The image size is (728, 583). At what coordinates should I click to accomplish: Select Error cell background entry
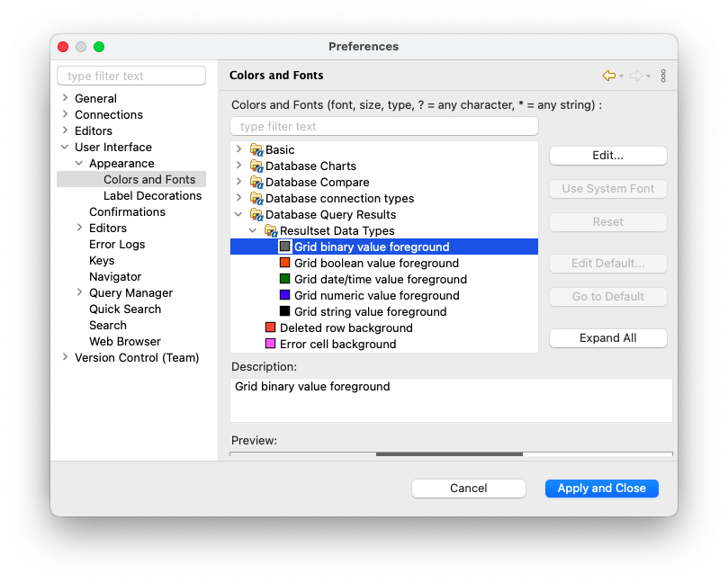[338, 345]
